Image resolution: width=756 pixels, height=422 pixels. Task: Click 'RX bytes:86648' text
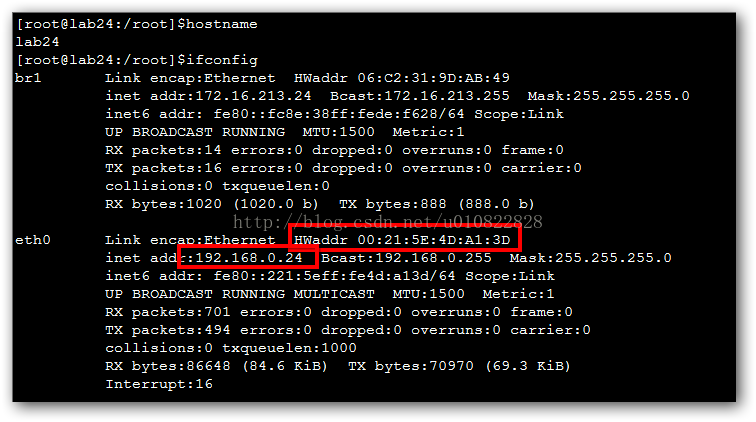coord(168,366)
